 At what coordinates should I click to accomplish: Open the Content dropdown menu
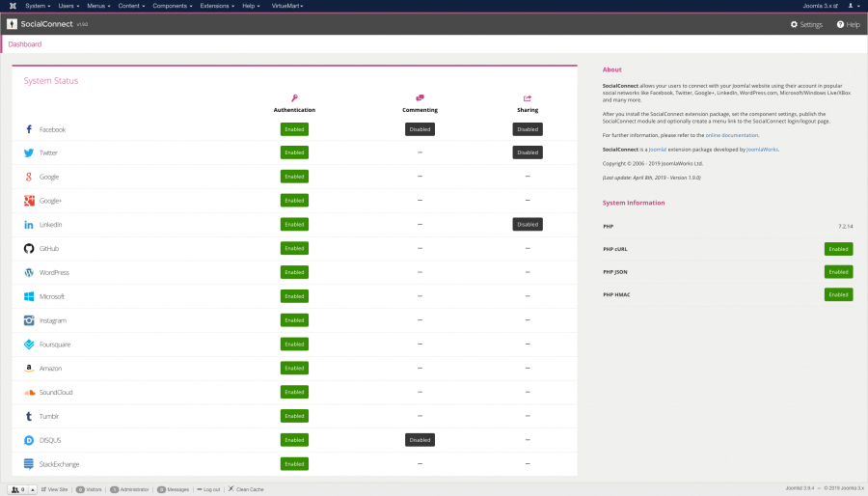point(131,6)
